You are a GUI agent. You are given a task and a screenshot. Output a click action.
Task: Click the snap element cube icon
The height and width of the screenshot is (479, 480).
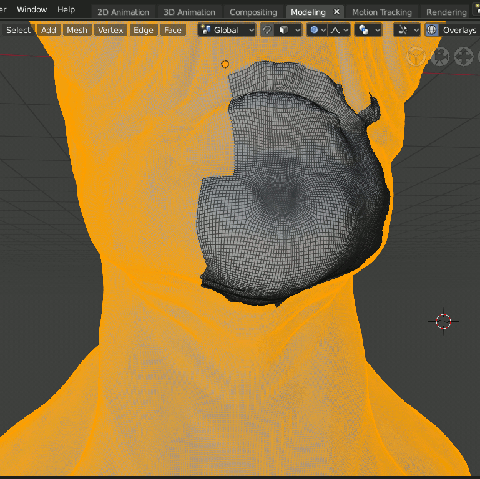tap(284, 30)
